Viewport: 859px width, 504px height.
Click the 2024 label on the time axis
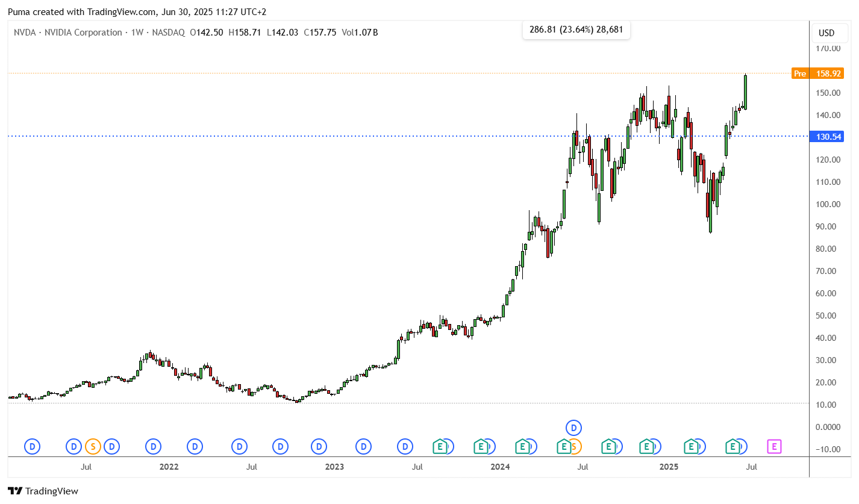click(x=500, y=467)
